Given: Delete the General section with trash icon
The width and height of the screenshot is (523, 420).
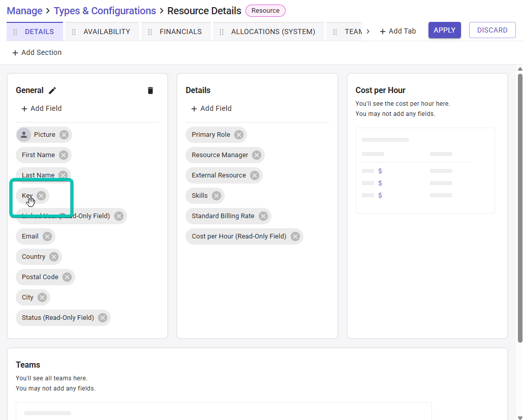Looking at the screenshot, I should tap(150, 91).
